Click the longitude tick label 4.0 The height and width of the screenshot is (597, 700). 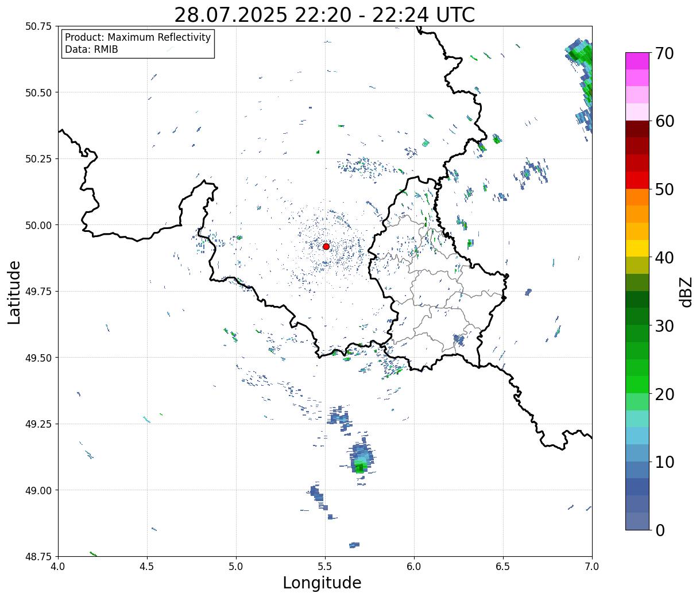58,567
